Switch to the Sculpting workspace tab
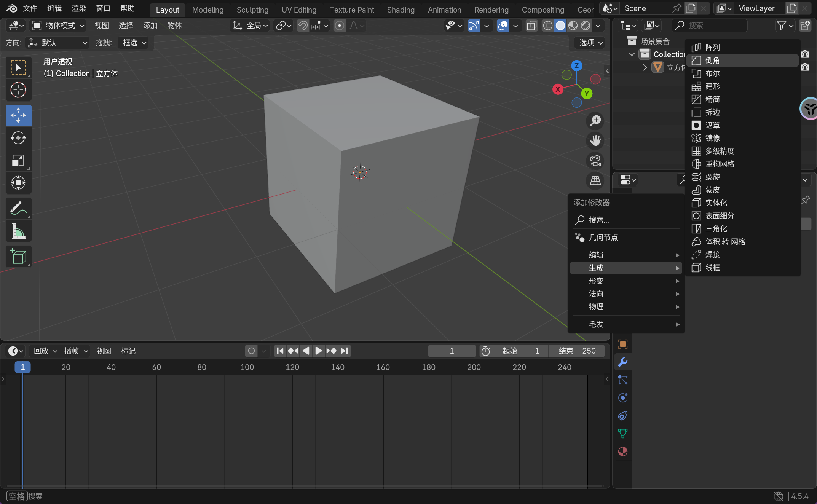Screen dimensions: 817x504 [x=252, y=10]
